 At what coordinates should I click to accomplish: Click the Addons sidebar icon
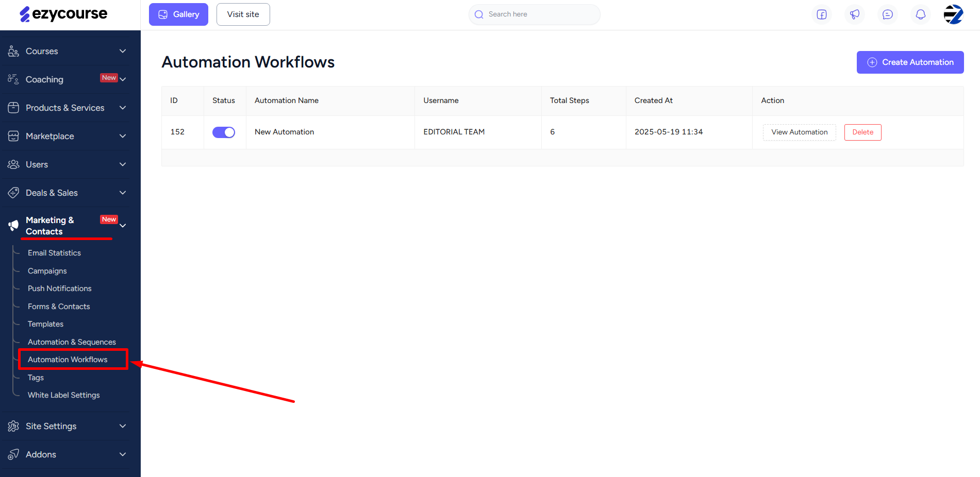pyautogui.click(x=13, y=454)
